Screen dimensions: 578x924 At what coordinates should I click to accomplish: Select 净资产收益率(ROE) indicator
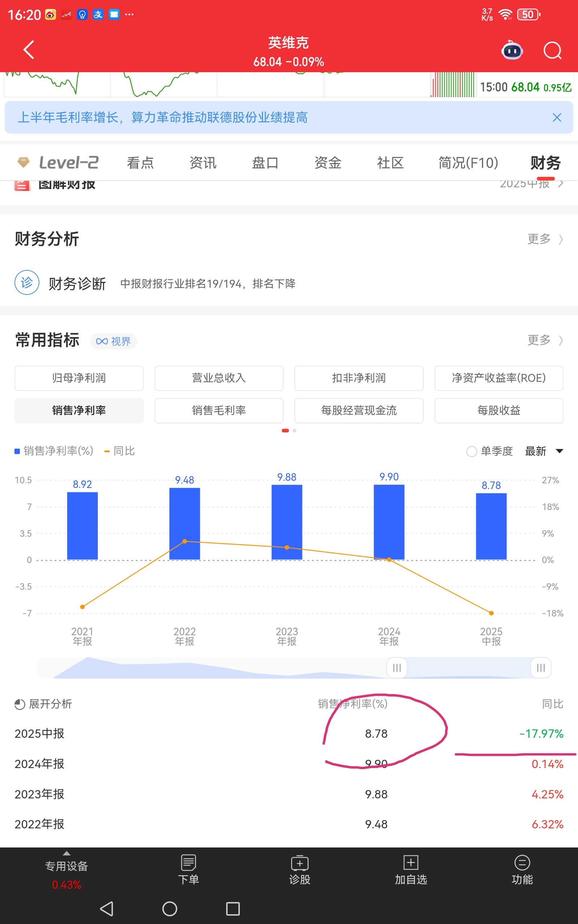tap(499, 378)
